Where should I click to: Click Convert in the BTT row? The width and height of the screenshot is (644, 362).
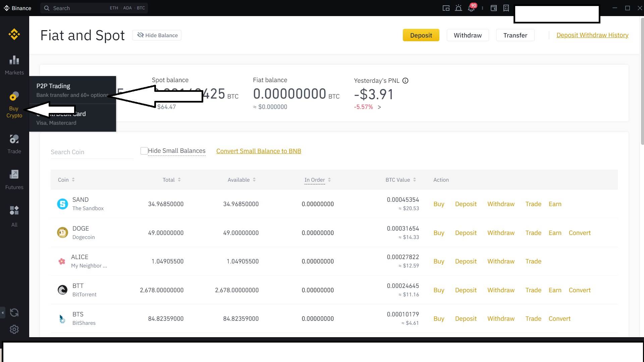580,290
